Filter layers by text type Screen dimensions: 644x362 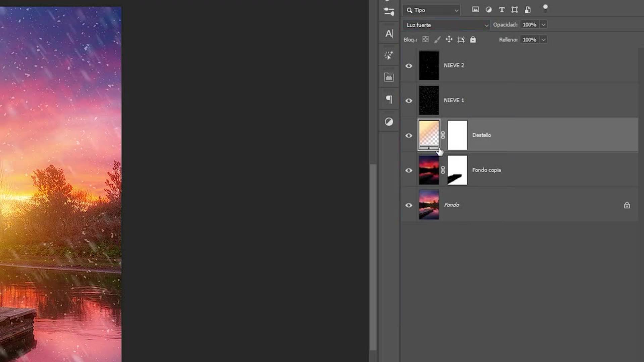(502, 10)
